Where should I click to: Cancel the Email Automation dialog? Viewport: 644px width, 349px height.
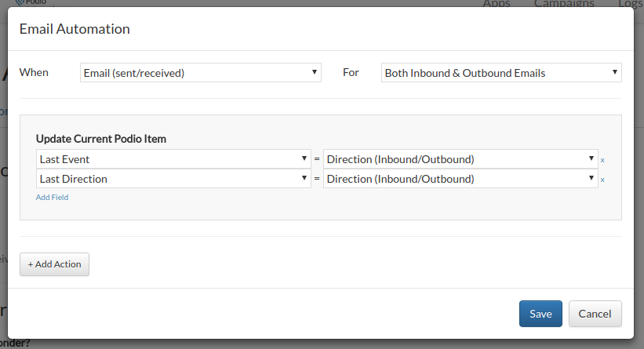tap(595, 314)
